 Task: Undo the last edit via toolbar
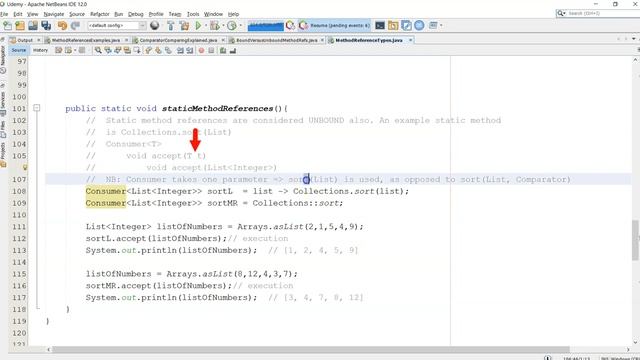click(x=62, y=26)
